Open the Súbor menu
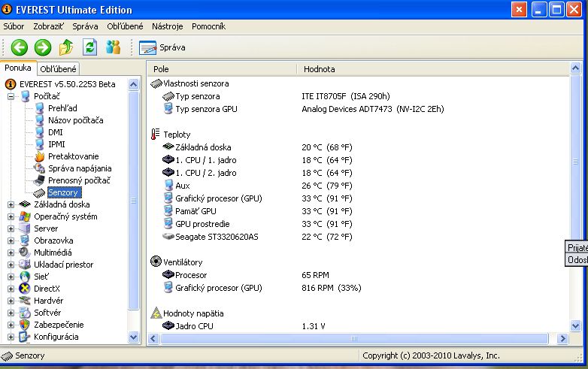Viewport: 588px width, 369px height. 14,26
